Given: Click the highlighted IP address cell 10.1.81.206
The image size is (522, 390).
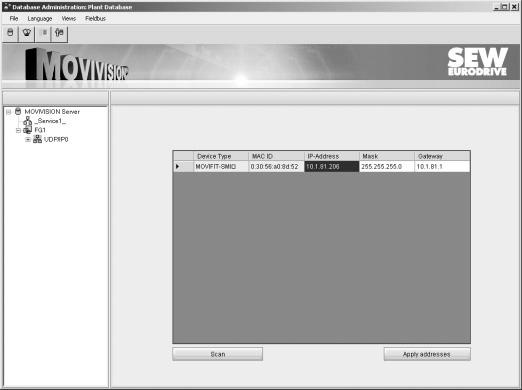Looking at the screenshot, I should (x=331, y=166).
